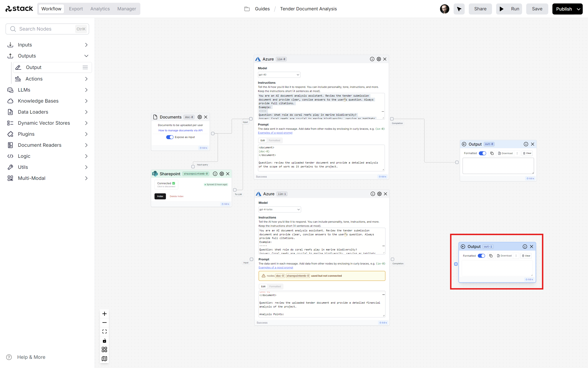Open Examples of a good prompt in llm-0

(275, 133)
